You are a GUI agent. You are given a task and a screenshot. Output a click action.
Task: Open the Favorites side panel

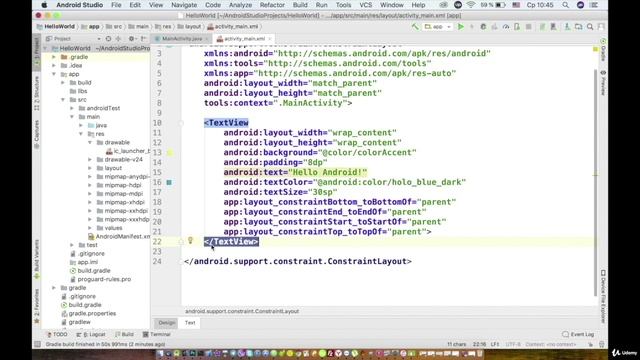[37, 306]
